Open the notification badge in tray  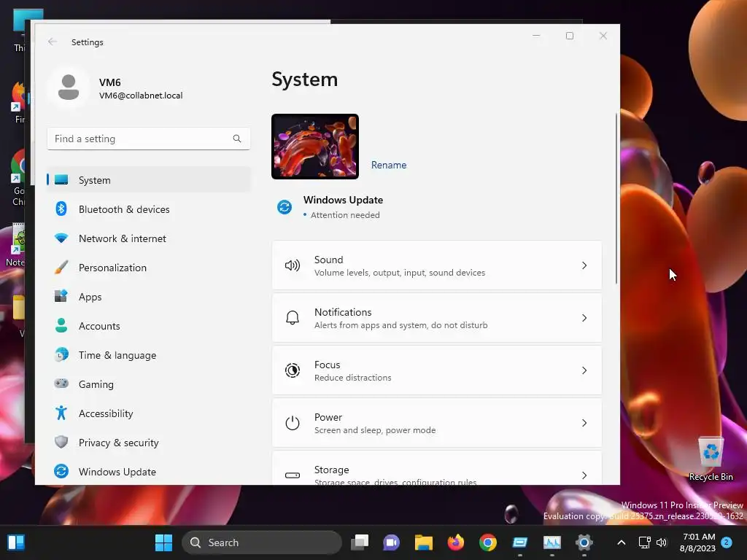click(727, 542)
